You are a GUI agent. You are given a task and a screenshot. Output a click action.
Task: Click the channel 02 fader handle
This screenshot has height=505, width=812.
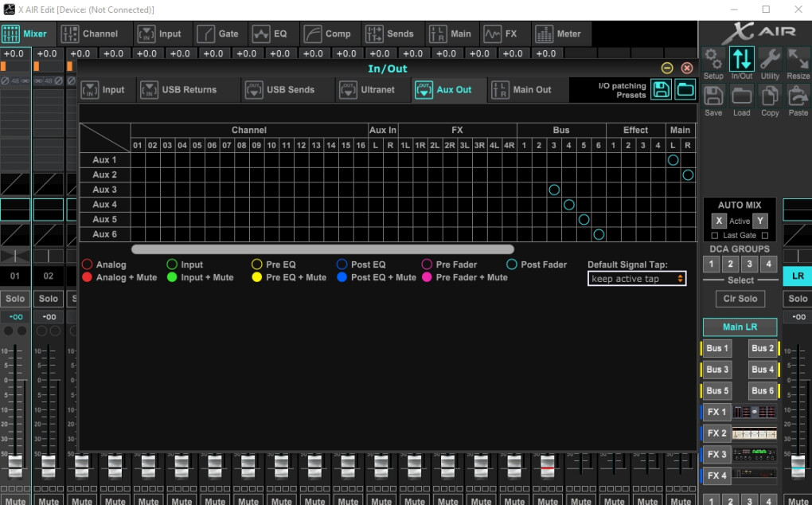48,465
